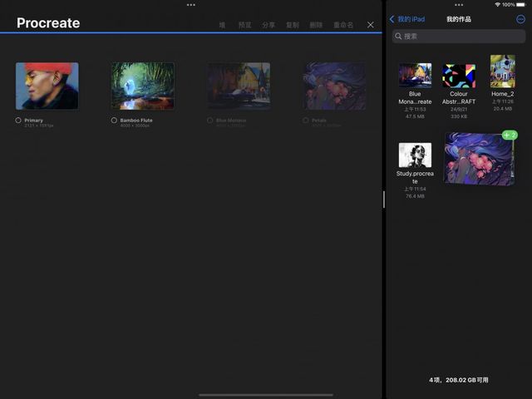The width and height of the screenshot is (532, 399).
Task: Open the Home_2 file in Files
Action: tap(502, 71)
